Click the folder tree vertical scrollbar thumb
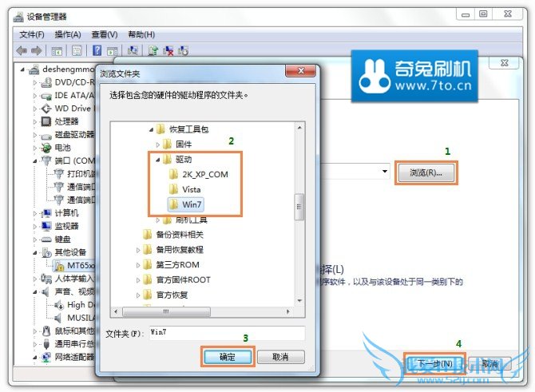 [299, 207]
